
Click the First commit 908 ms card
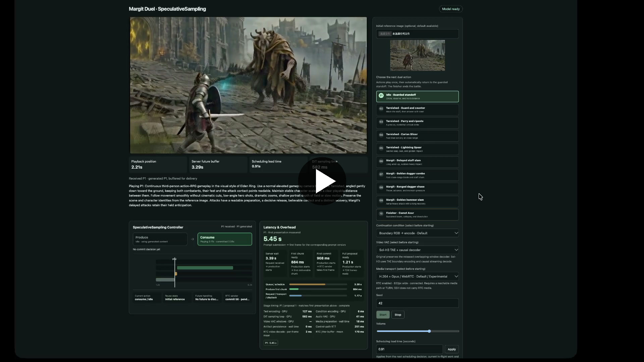pos(326,263)
